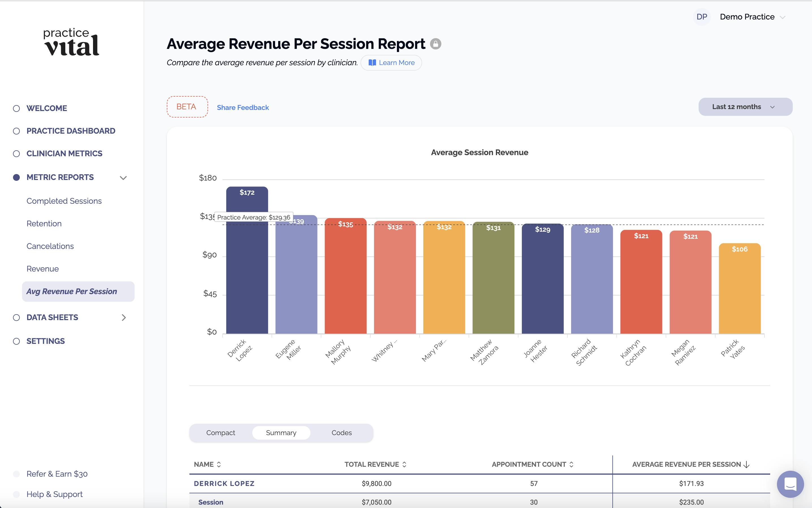Go to CLINICIAN METRICS

pyautogui.click(x=64, y=153)
